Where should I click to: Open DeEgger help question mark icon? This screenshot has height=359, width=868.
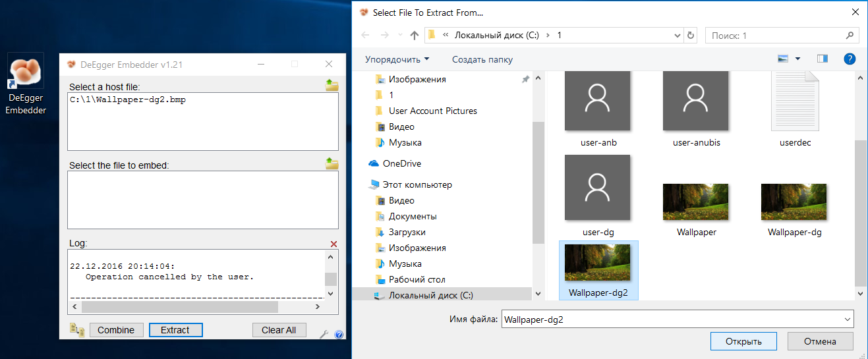tap(339, 335)
